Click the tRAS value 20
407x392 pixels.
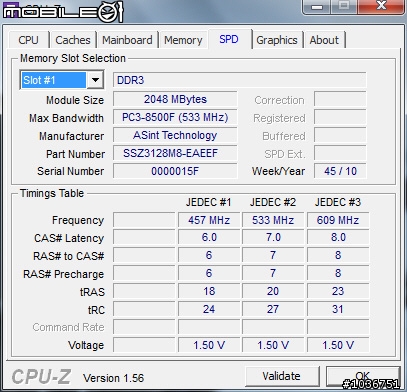[x=273, y=291]
